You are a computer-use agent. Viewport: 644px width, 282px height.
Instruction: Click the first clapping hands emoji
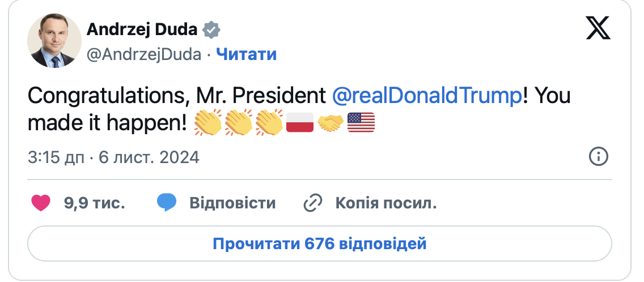coord(207,122)
